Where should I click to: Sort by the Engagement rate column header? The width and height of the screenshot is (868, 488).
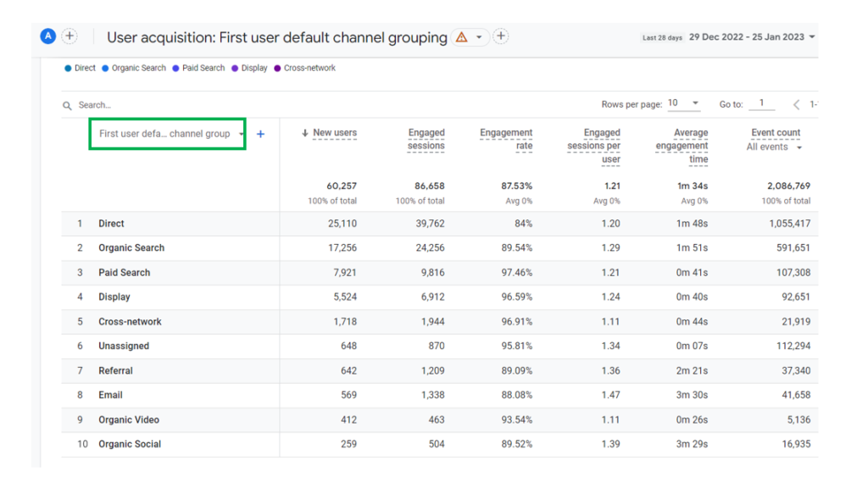pyautogui.click(x=506, y=140)
